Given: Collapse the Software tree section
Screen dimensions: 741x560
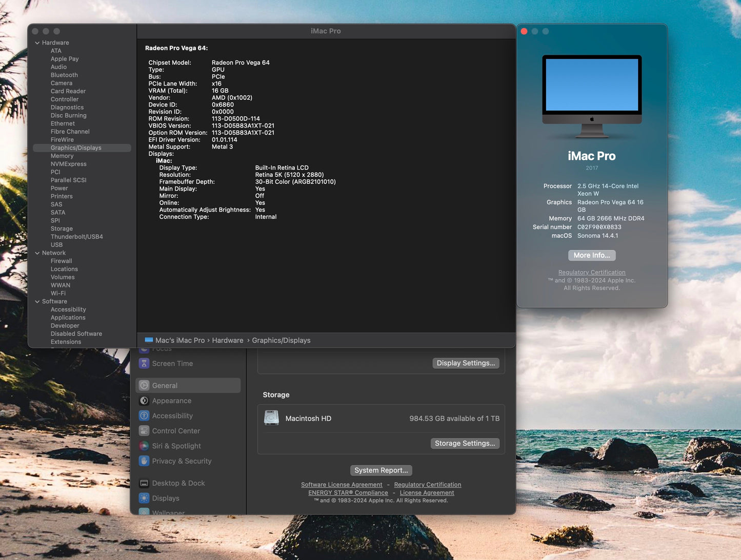Looking at the screenshot, I should 37,302.
